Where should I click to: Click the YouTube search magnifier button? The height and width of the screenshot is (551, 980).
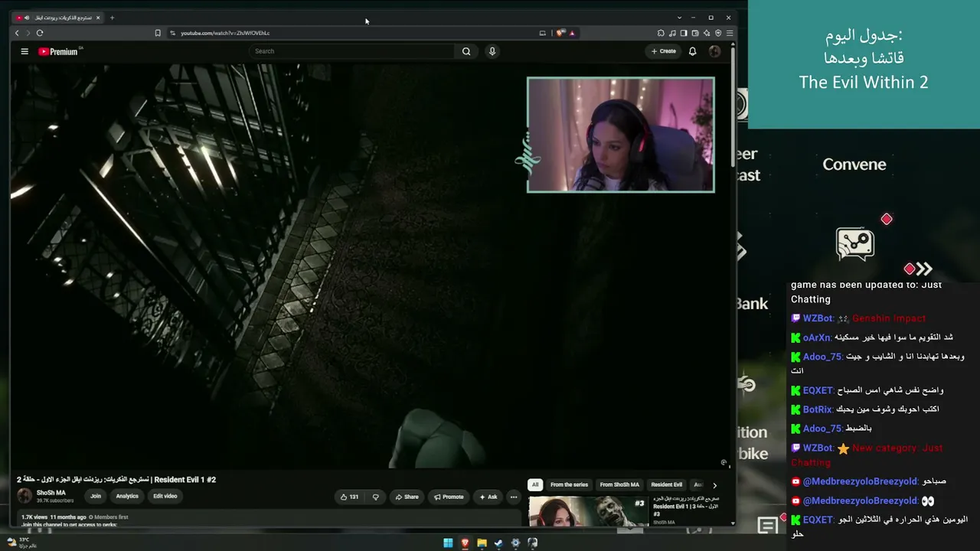(466, 51)
